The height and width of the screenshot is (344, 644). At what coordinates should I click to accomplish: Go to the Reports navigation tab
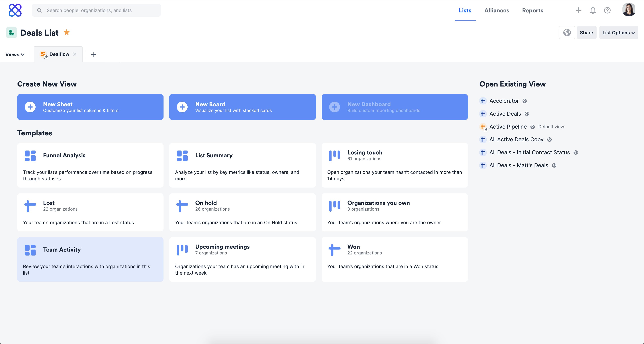click(532, 10)
